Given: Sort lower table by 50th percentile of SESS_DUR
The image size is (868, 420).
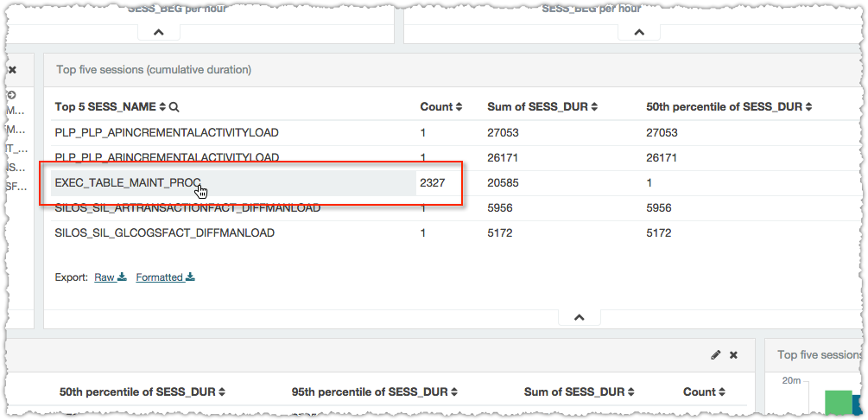Looking at the screenshot, I should (221, 392).
